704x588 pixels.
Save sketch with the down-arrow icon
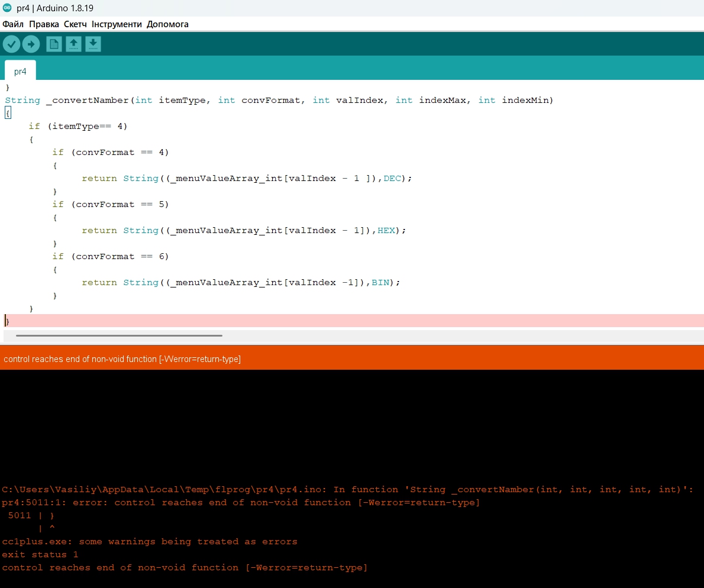coord(93,44)
